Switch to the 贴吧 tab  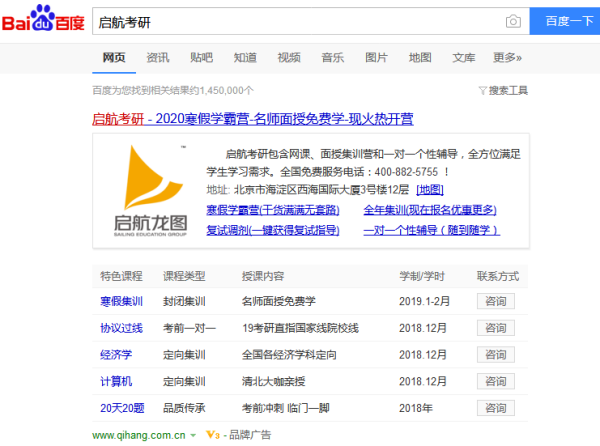point(201,58)
